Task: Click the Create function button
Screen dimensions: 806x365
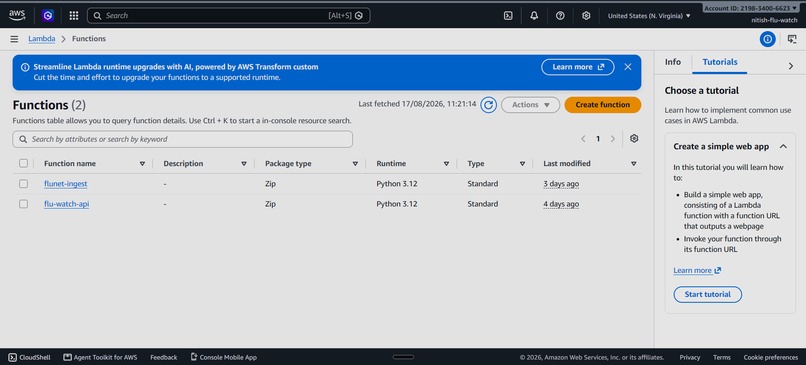Action: (x=602, y=105)
